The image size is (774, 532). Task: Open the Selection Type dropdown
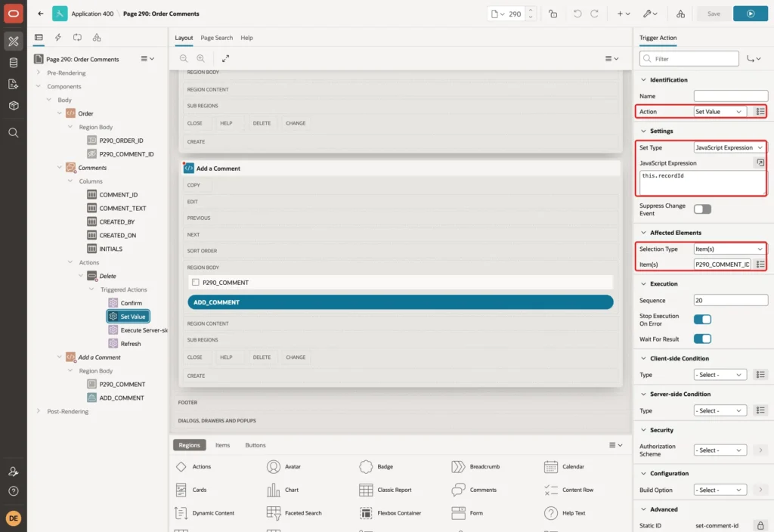tap(729, 249)
